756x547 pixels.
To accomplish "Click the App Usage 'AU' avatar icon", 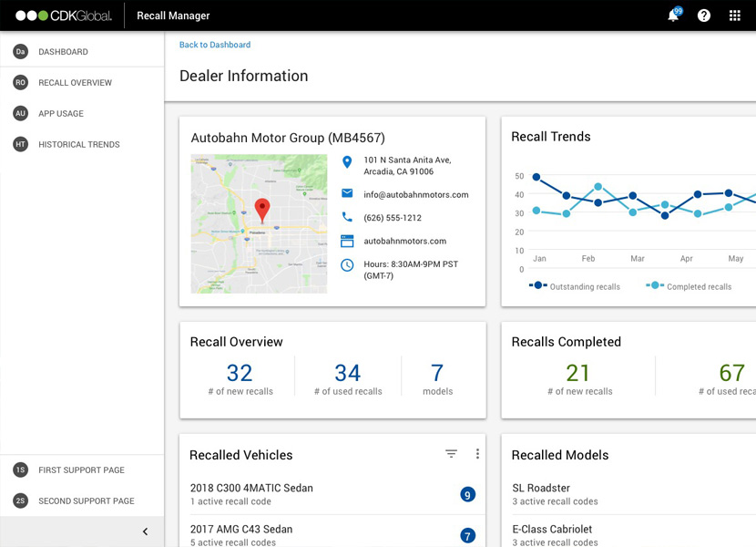I will [x=20, y=113].
